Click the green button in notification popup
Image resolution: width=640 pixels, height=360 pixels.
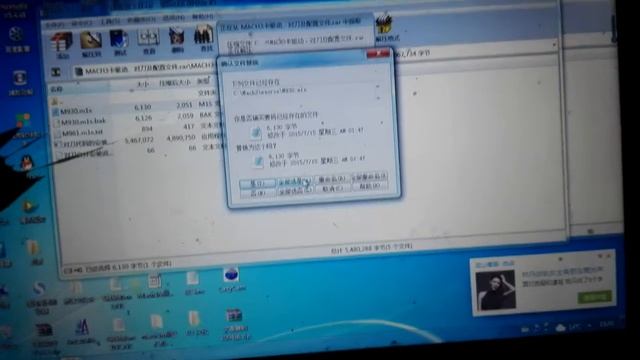click(x=594, y=297)
